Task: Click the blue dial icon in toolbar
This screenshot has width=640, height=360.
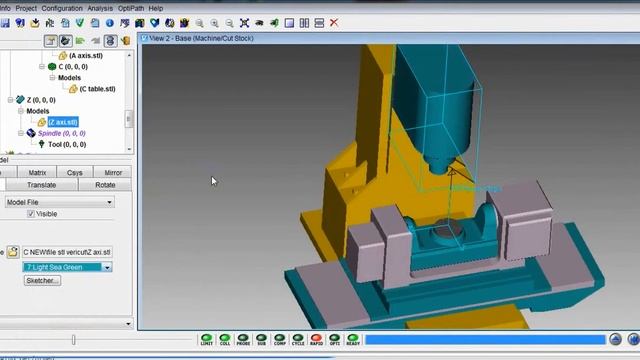Action: coord(170,23)
